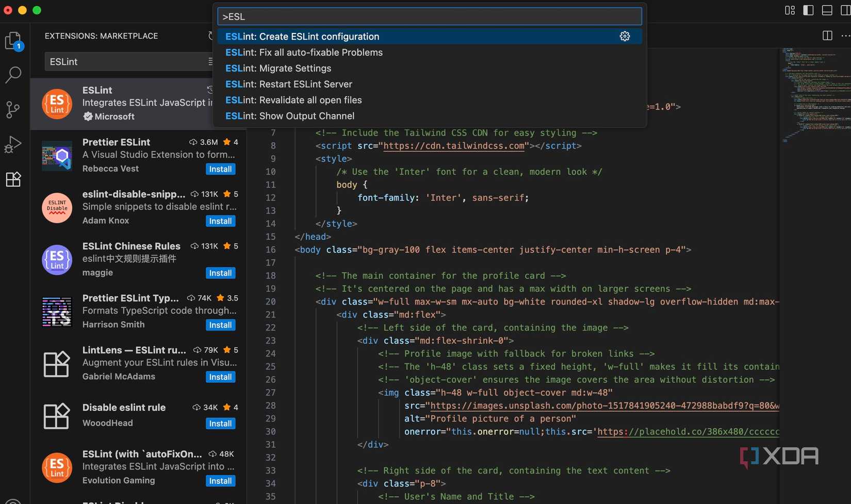Screen dimensions: 851x504
Task: Install the Prettier ESLint extension
Action: click(220, 169)
